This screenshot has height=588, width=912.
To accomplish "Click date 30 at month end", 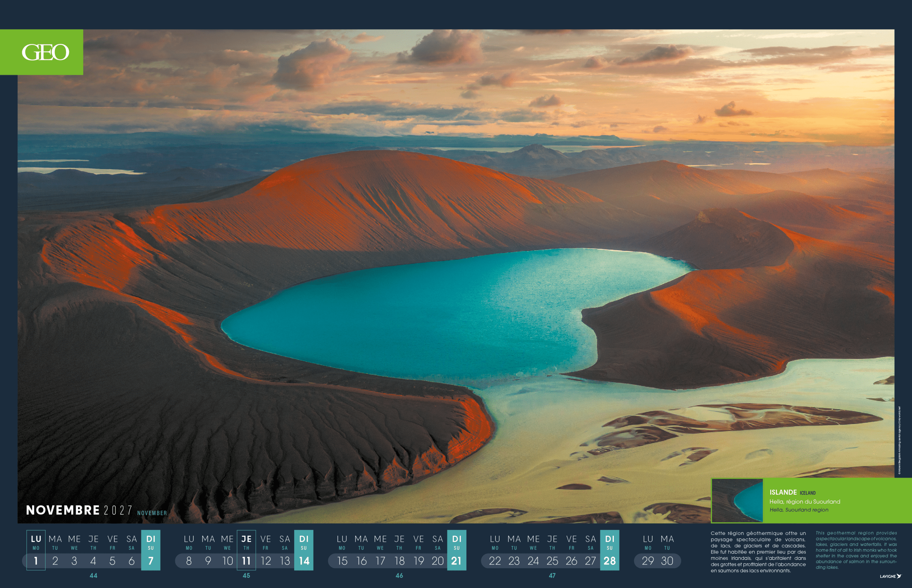I will 667,561.
